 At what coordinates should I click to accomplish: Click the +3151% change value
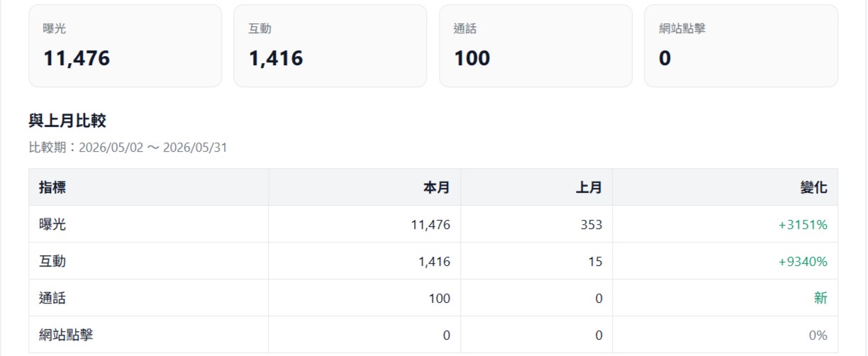click(803, 225)
